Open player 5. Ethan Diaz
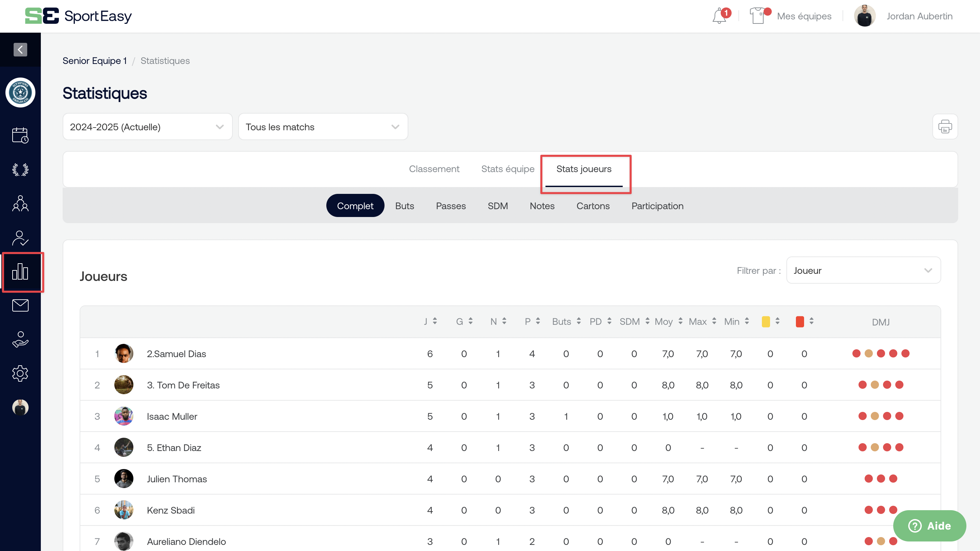Image resolution: width=980 pixels, height=551 pixels. click(x=174, y=448)
